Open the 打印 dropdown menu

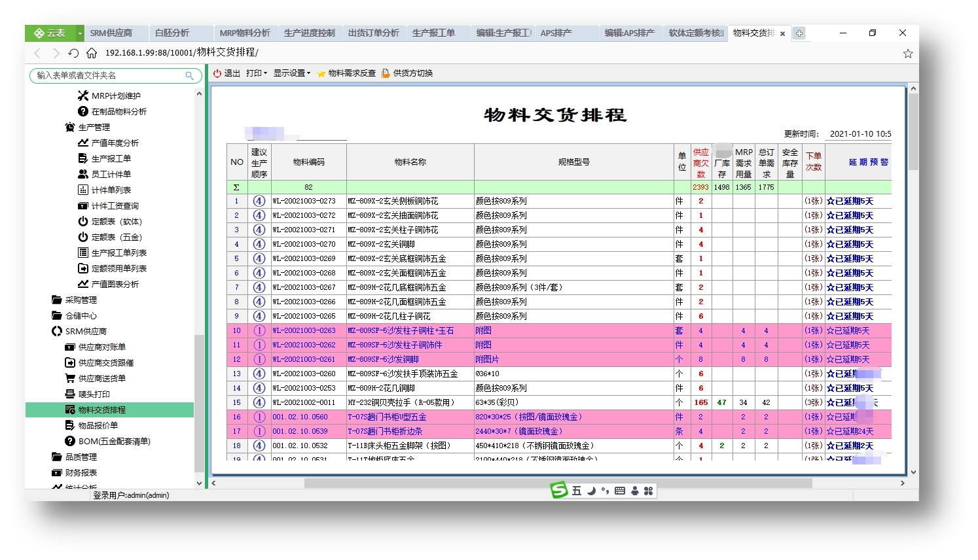pos(257,73)
